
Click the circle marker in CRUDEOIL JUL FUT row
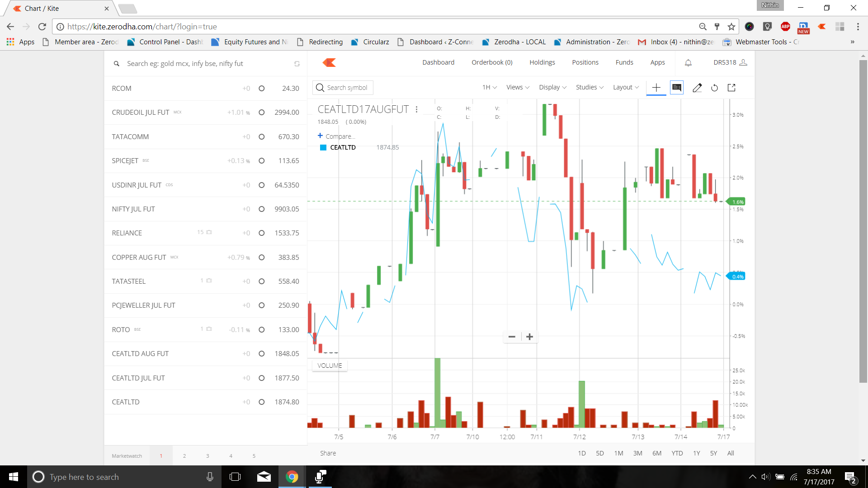point(261,113)
